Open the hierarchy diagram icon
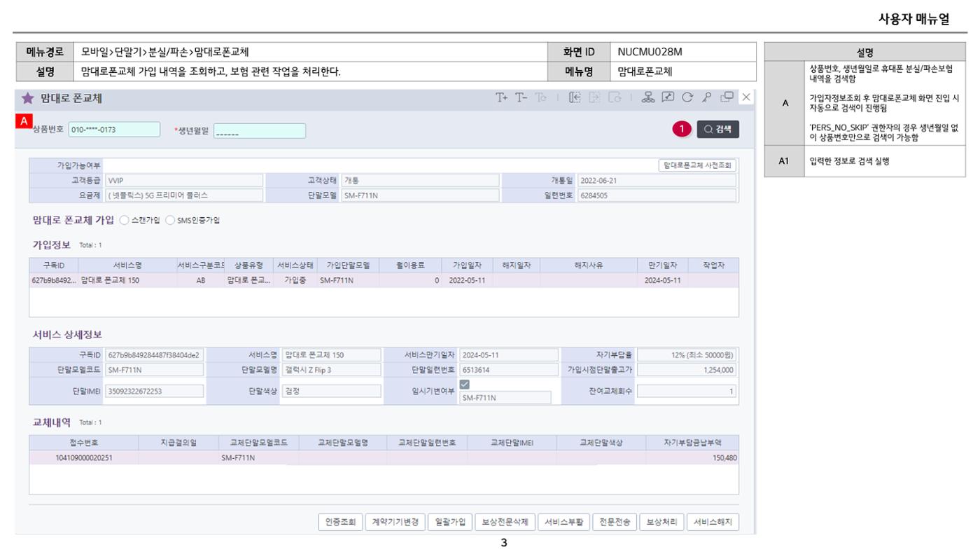The width and height of the screenshot is (980, 552). point(648,98)
